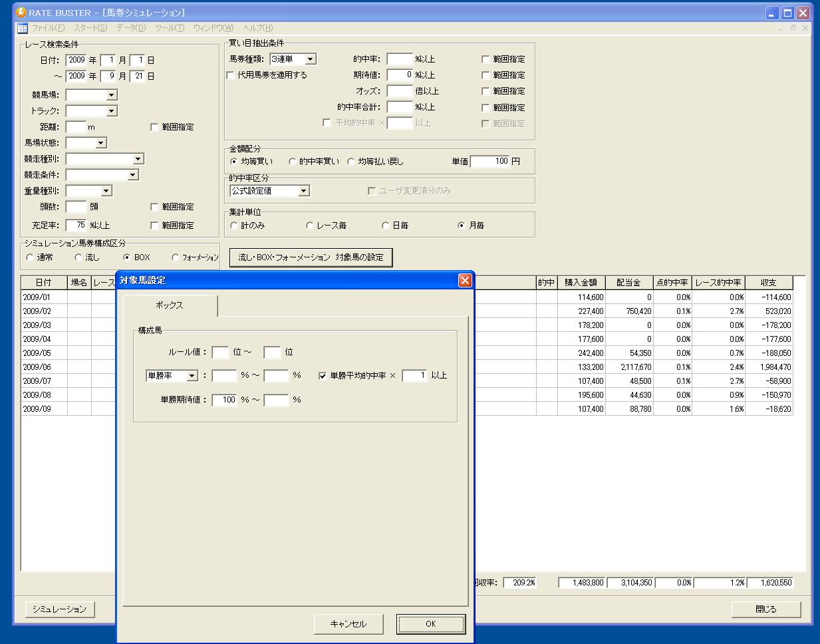The height and width of the screenshot is (644, 820).
Task: Toggle 範囲指定 checkbox for 的中率
Action: pyautogui.click(x=485, y=59)
